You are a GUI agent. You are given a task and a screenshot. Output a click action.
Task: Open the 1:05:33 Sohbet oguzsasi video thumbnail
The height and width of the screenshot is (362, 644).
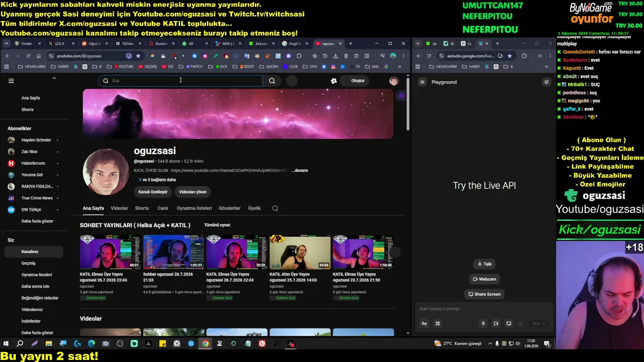click(x=174, y=252)
